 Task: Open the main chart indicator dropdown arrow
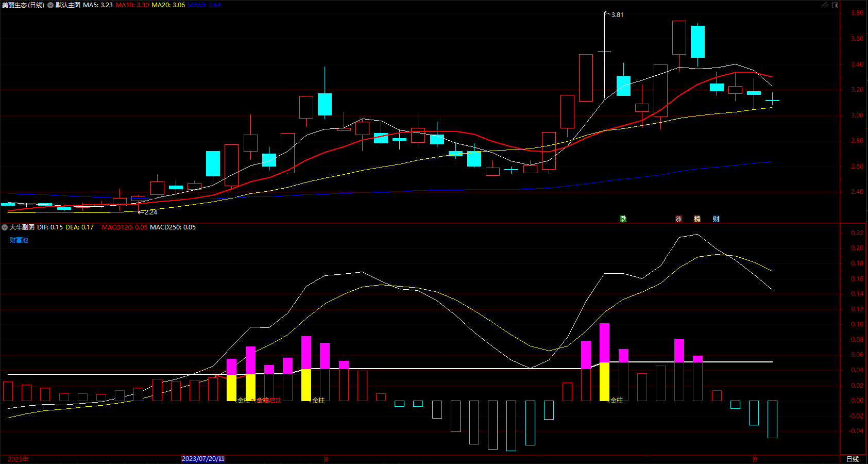pos(50,5)
